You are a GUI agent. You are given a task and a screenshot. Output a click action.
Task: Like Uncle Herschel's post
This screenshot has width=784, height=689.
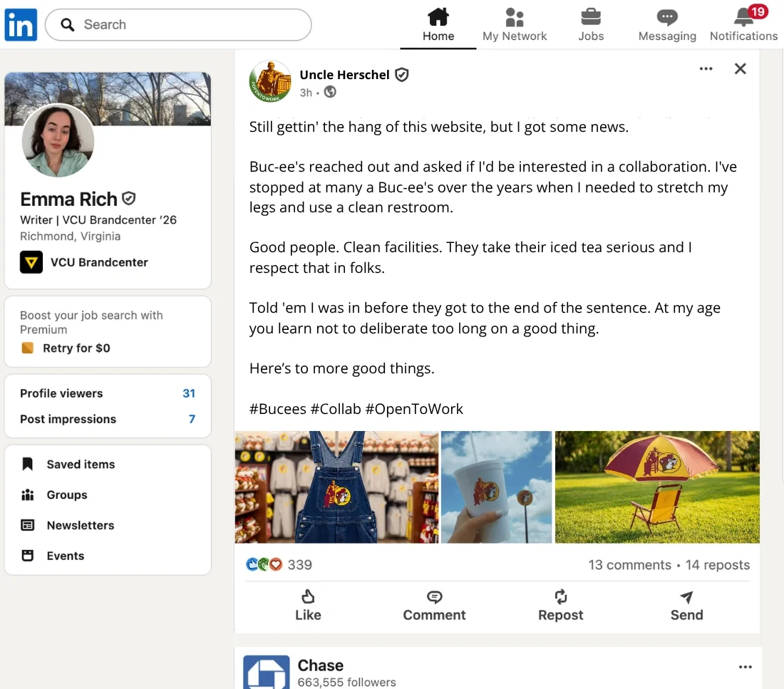click(x=308, y=606)
